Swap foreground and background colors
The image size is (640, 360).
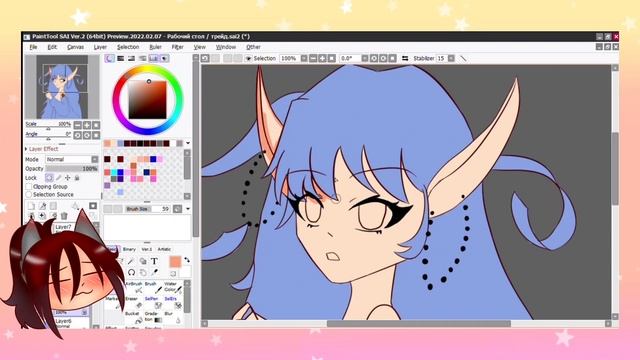187,260
